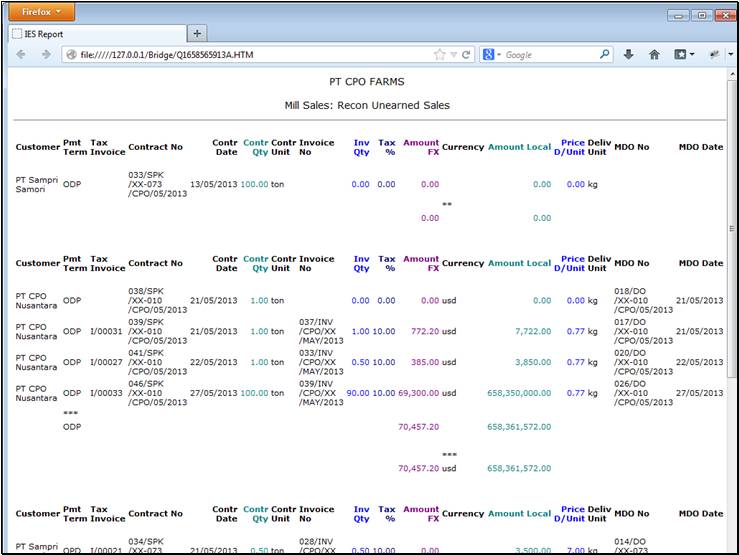The image size is (739, 555).
Task: Click MDO number 020/DO /XX-010
Action: [x=643, y=362]
